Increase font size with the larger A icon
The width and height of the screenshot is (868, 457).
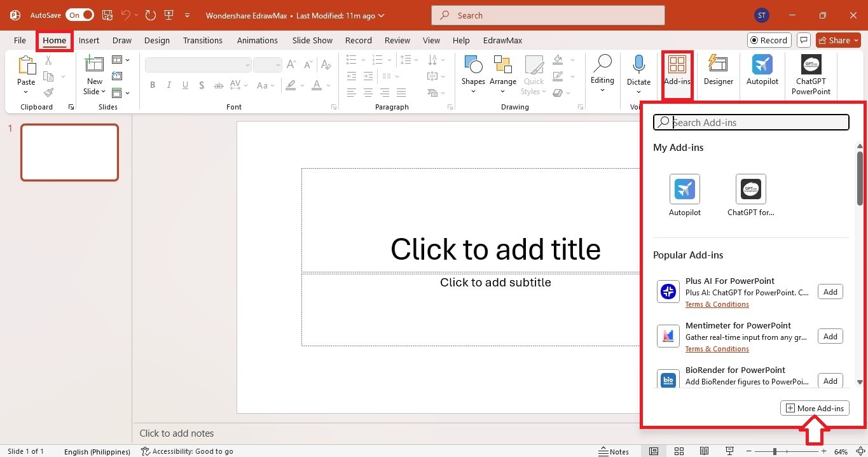[291, 65]
